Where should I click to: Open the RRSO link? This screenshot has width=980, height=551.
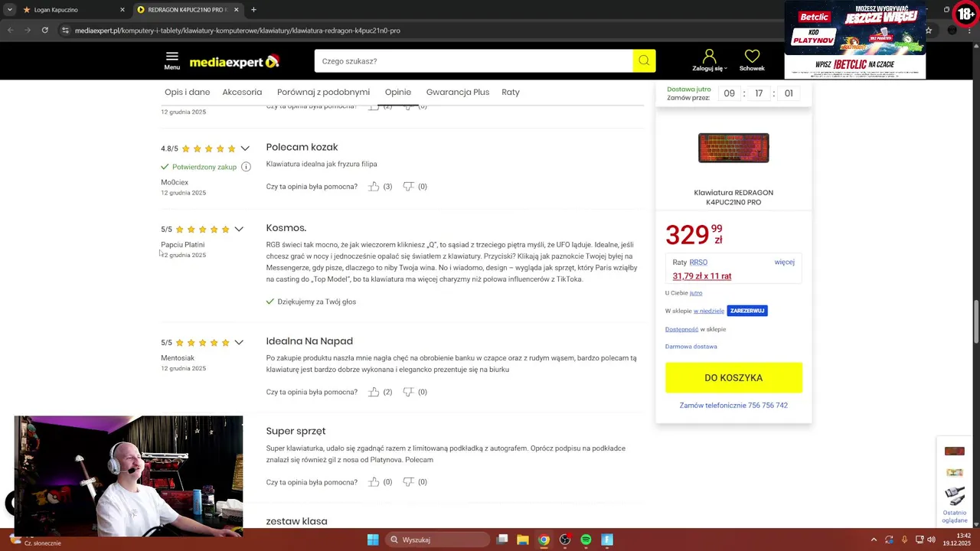tap(698, 262)
